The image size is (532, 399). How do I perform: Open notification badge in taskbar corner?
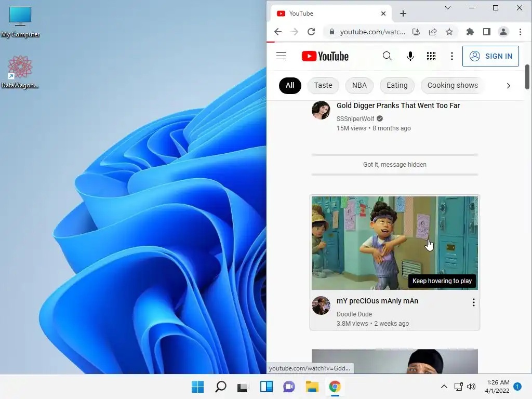point(517,387)
